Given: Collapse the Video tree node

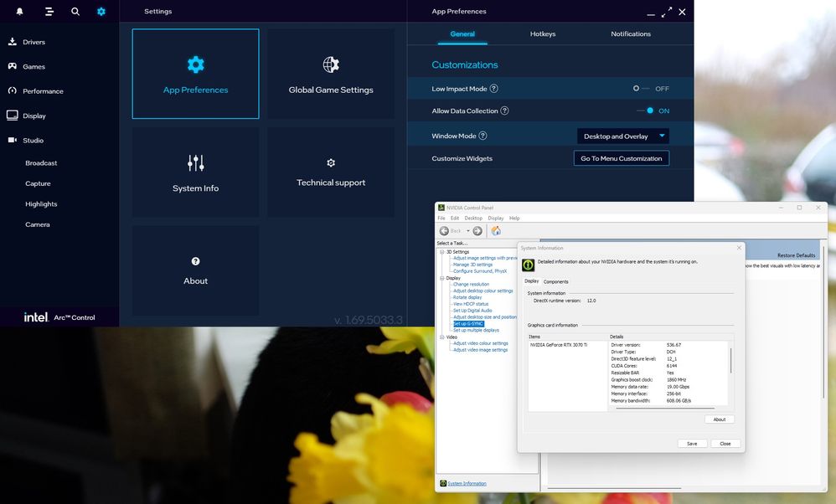Looking at the screenshot, I should pyautogui.click(x=441, y=337).
